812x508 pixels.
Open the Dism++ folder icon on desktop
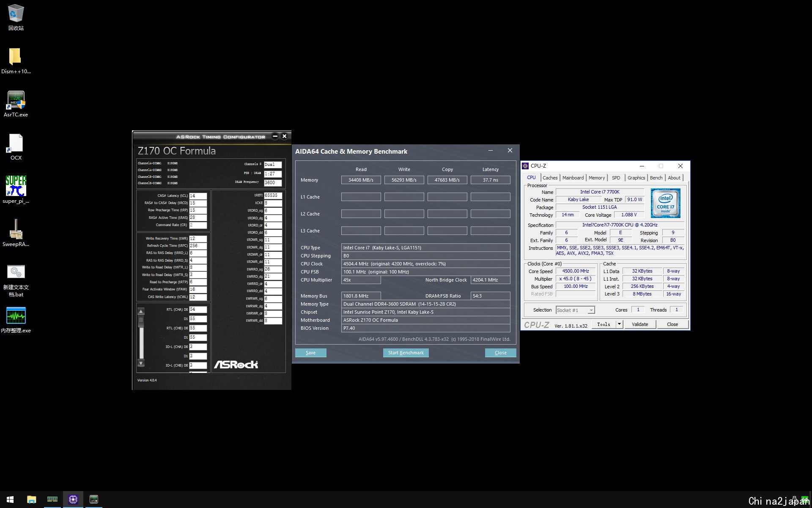click(16, 60)
